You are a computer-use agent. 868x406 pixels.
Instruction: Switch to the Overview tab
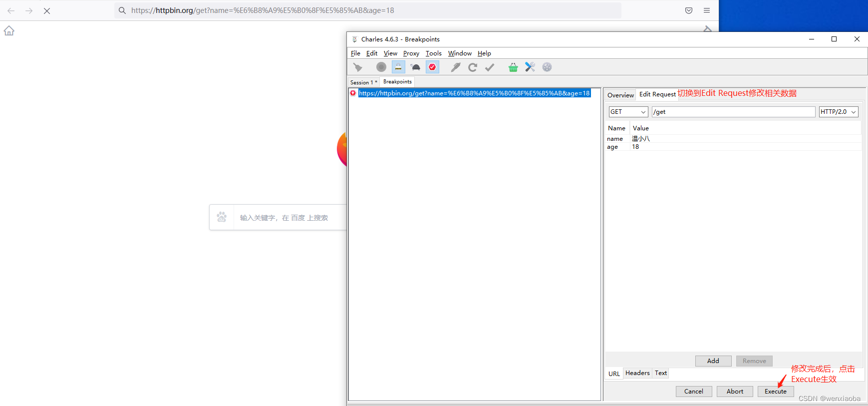coord(620,95)
